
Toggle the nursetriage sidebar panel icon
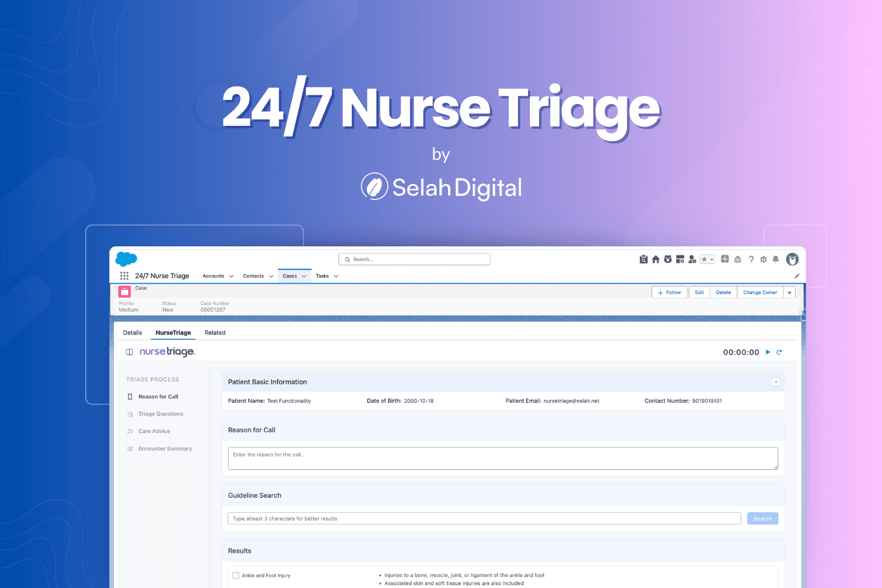coord(129,352)
